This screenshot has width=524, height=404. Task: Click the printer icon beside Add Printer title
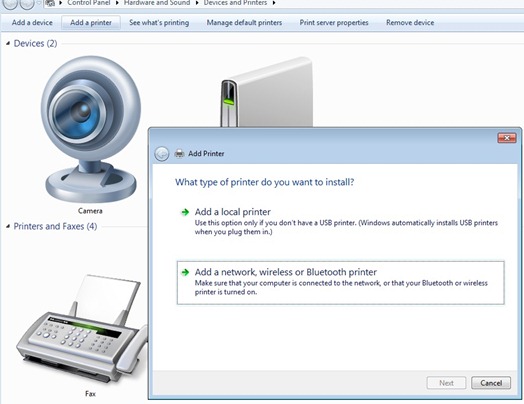179,153
